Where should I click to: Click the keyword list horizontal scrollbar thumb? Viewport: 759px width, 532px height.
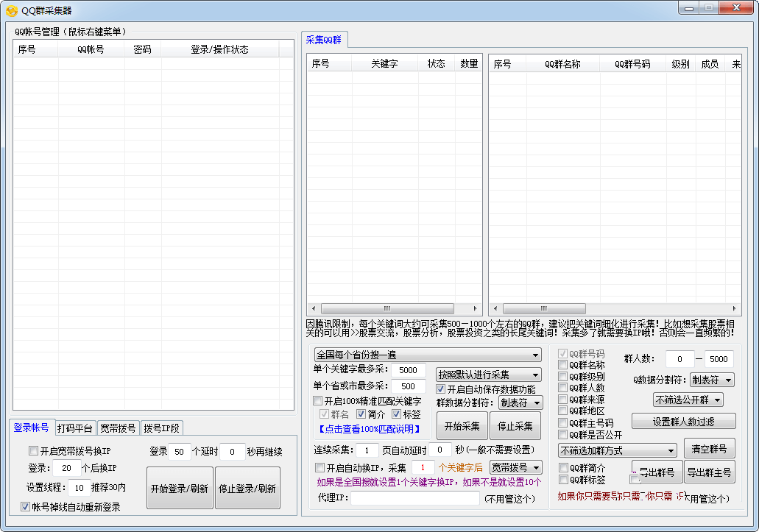tap(387, 308)
